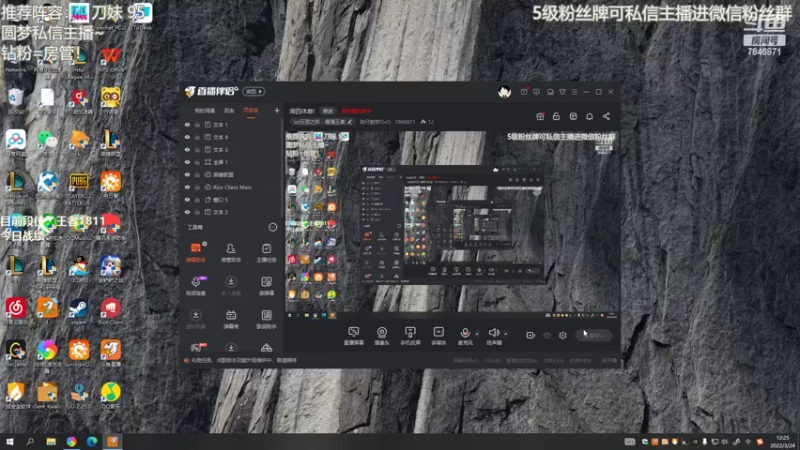The height and width of the screenshot is (450, 800).
Task: Click the stream start/stop button
Action: tap(594, 335)
